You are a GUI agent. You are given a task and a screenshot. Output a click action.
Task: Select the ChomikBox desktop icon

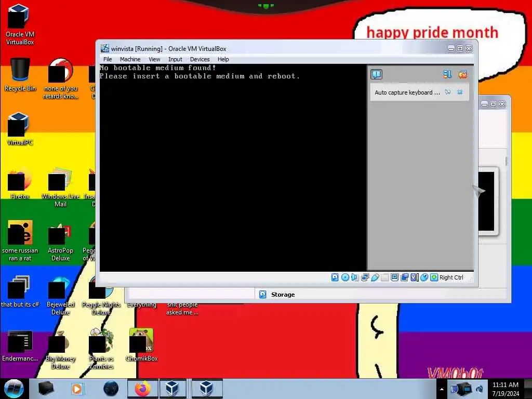141,345
